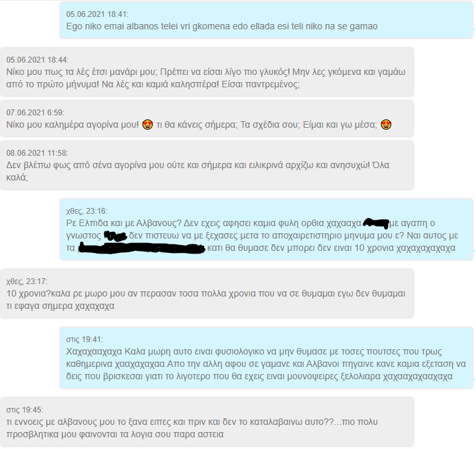This screenshot has width=476, height=449.
Task: Click the text 'Είσαι παντρεμένος;'
Action: coord(260,84)
